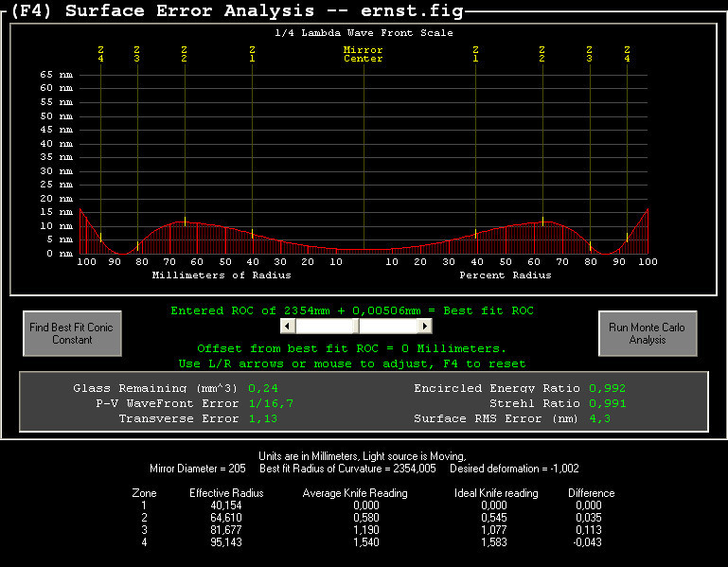Click the Find Best Fit Conic Constant button
728x567 pixels.
pos(71,334)
